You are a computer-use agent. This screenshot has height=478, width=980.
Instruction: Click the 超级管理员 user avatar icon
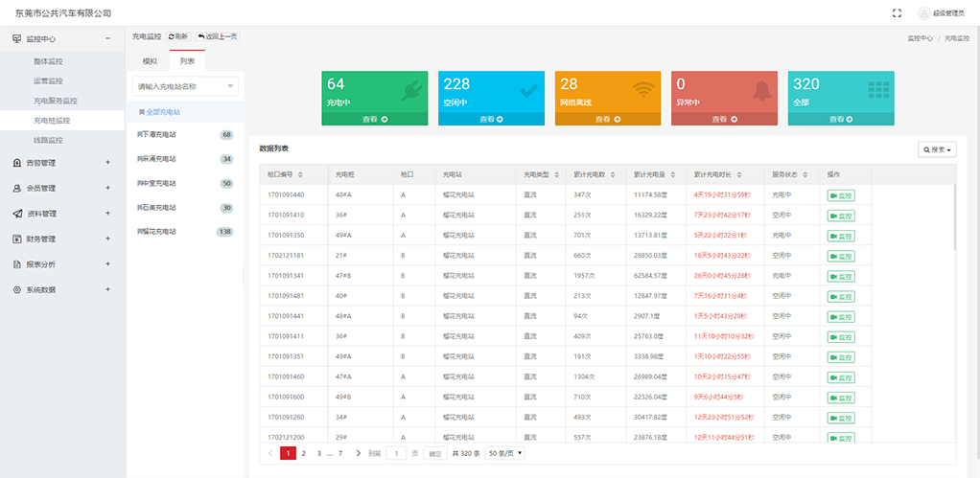coord(924,13)
